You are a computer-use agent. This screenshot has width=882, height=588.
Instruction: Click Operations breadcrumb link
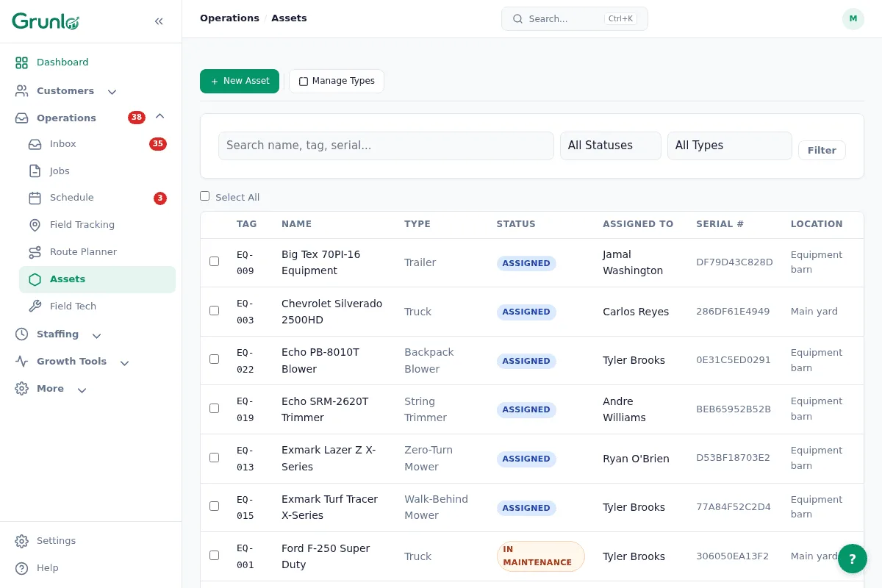(x=229, y=18)
